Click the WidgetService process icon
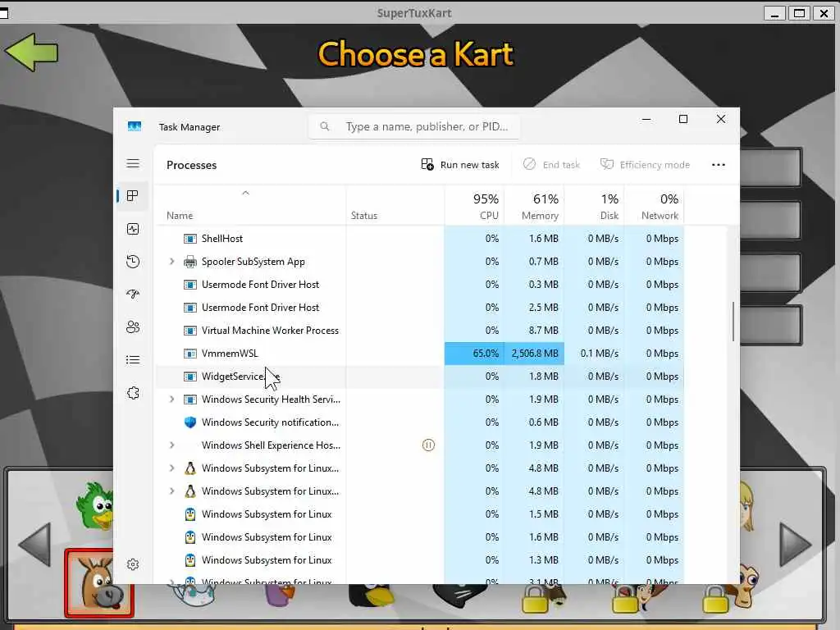The height and width of the screenshot is (630, 840). pyautogui.click(x=190, y=377)
